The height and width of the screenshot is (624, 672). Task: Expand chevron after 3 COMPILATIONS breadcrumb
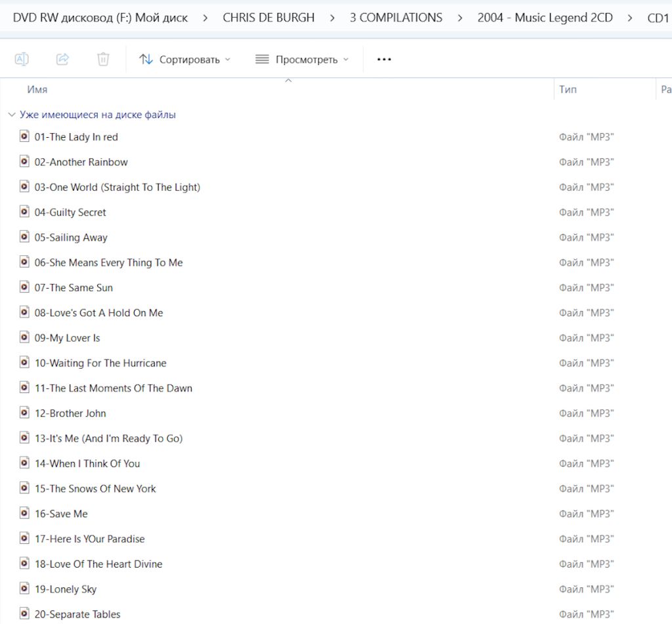tap(460, 18)
